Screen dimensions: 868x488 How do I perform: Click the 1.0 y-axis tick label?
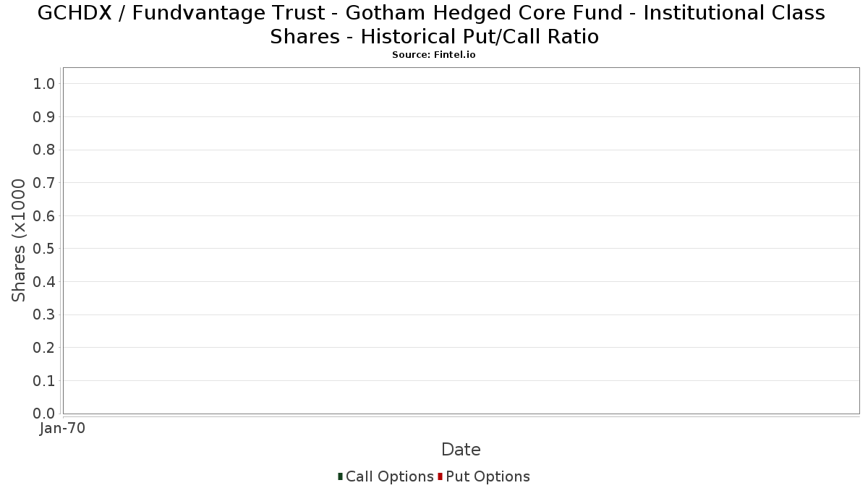point(44,84)
